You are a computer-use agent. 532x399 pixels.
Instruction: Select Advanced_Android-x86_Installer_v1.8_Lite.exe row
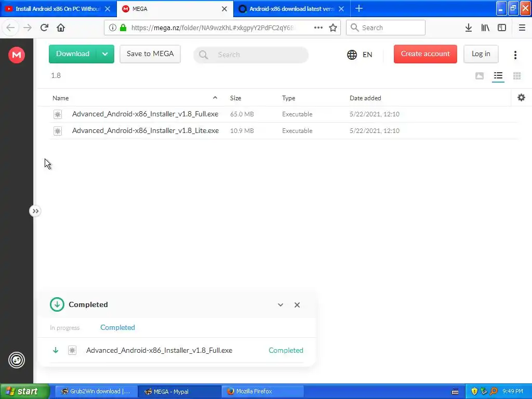(x=283, y=130)
